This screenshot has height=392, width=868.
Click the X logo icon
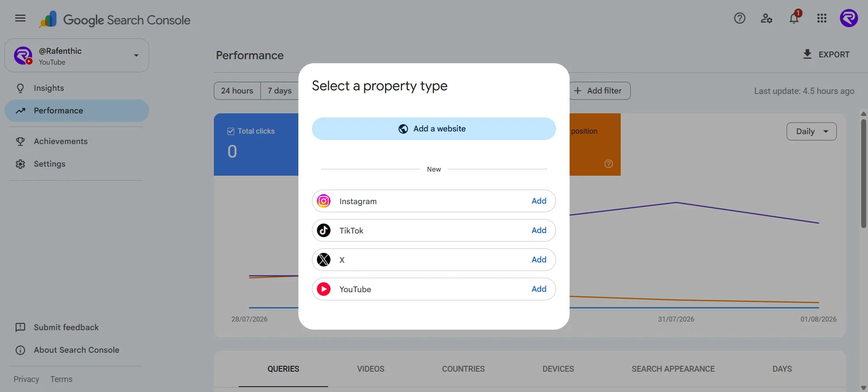(x=324, y=260)
